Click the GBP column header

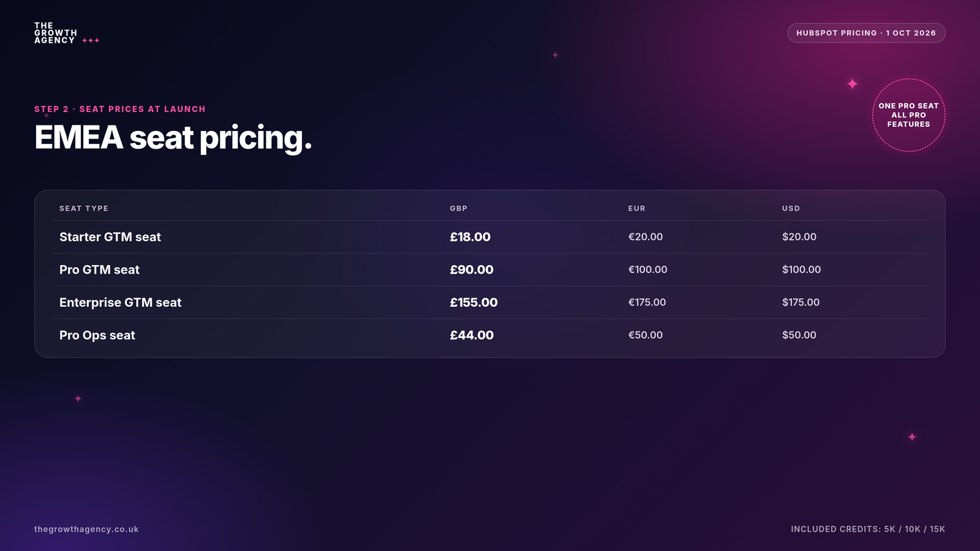point(459,209)
